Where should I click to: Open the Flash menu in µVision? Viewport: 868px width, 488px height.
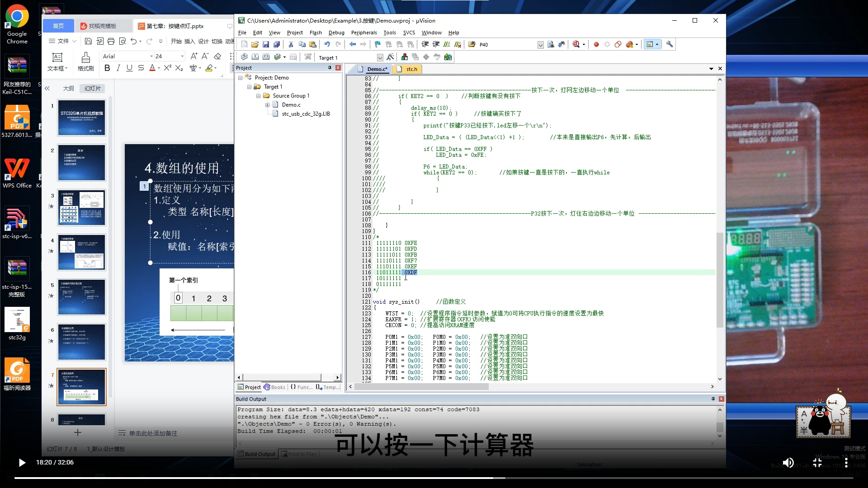click(x=316, y=33)
